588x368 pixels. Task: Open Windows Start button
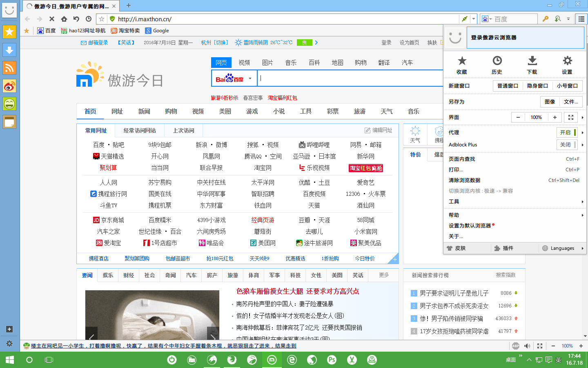[x=10, y=360]
